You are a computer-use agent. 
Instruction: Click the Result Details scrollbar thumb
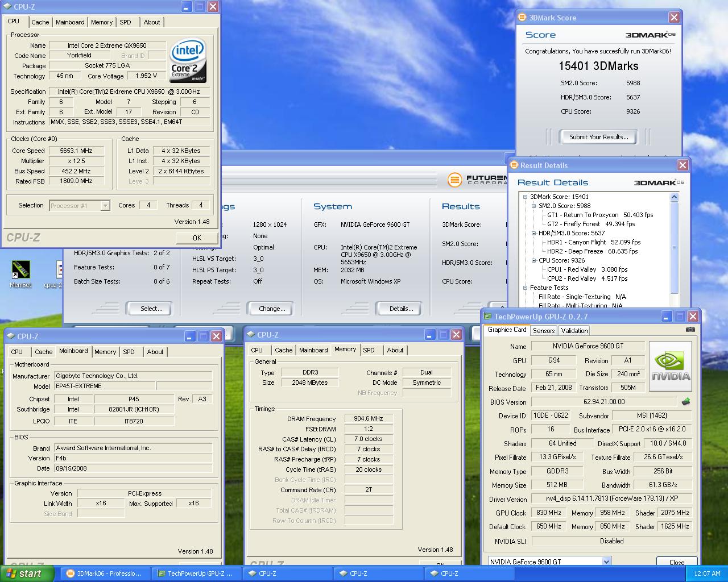[675, 247]
